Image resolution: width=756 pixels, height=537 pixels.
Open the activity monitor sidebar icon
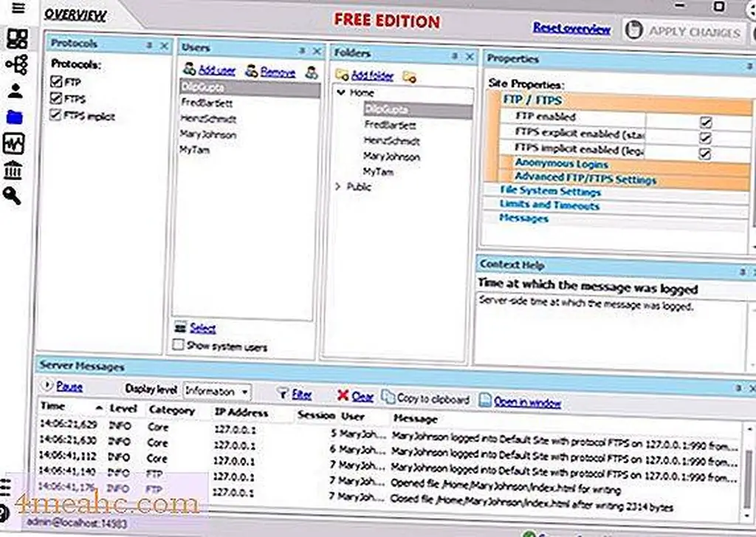point(16,143)
